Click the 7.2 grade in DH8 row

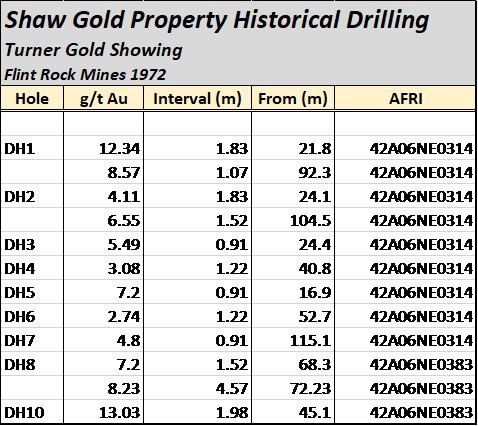click(x=128, y=365)
